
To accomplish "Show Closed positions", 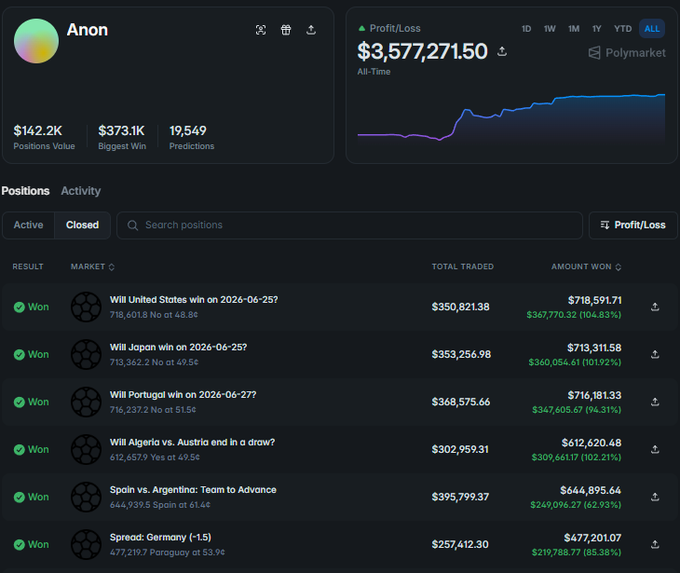I will [82, 225].
